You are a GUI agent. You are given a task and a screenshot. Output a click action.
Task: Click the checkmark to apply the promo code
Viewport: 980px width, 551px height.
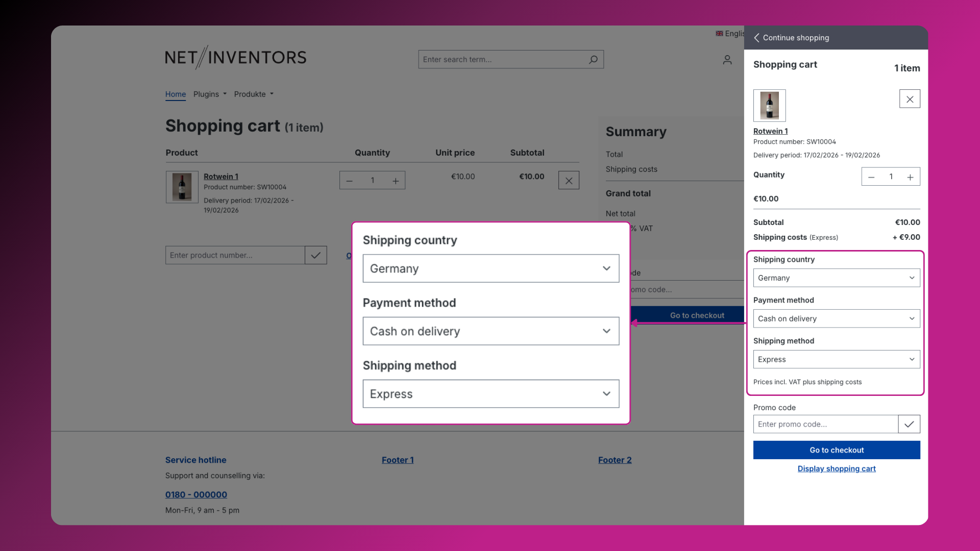tap(909, 424)
